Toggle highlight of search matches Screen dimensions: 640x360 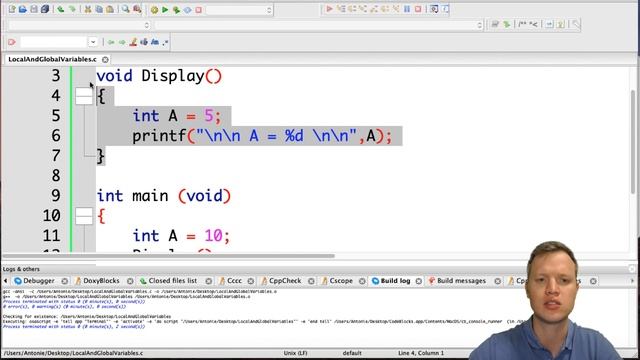133,42
